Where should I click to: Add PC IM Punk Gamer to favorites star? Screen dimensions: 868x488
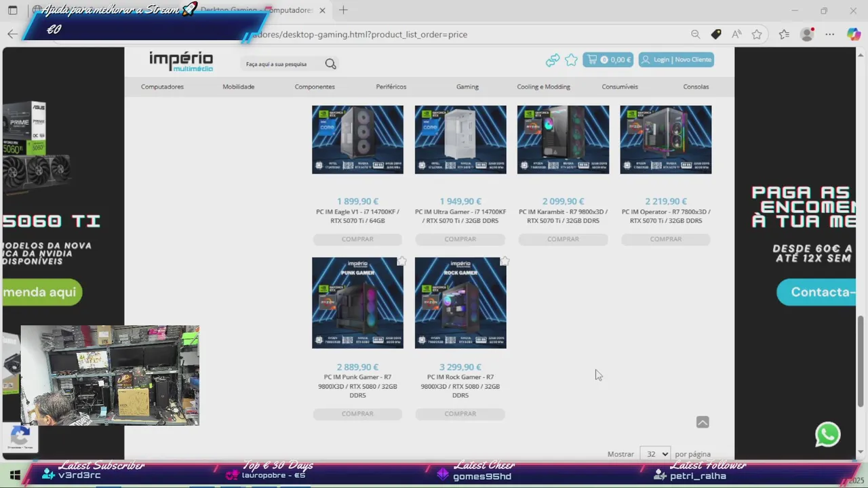pyautogui.click(x=401, y=261)
